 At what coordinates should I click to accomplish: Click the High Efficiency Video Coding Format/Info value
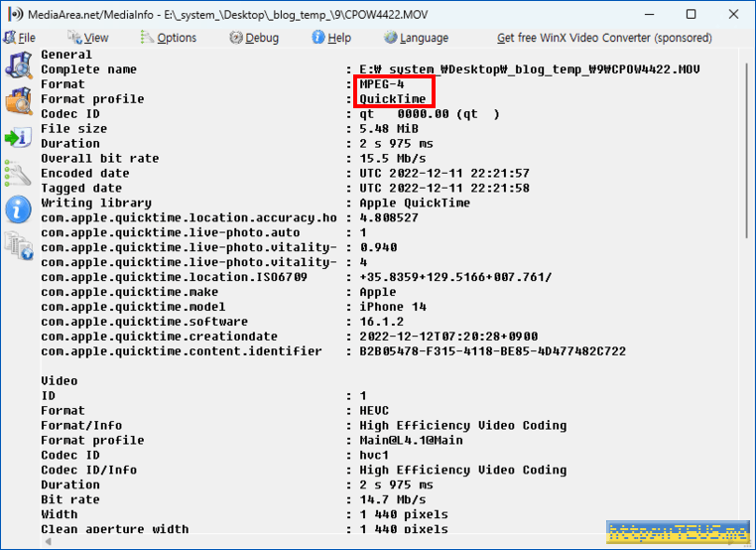click(x=463, y=426)
